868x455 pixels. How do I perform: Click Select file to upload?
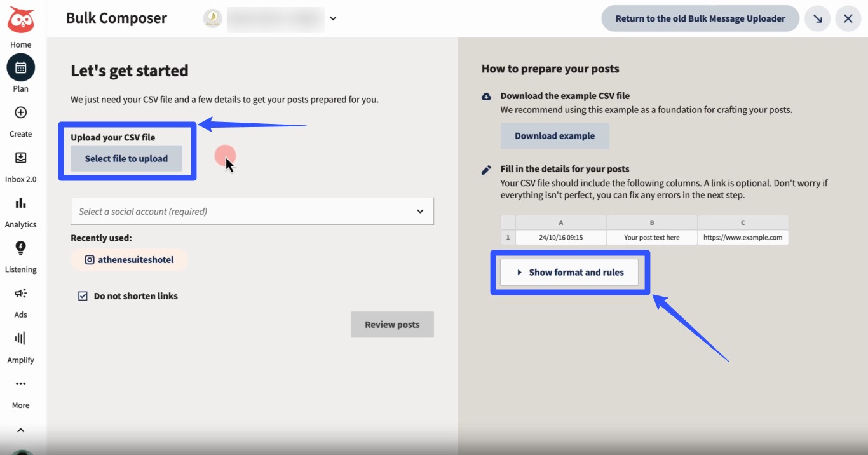pos(125,158)
